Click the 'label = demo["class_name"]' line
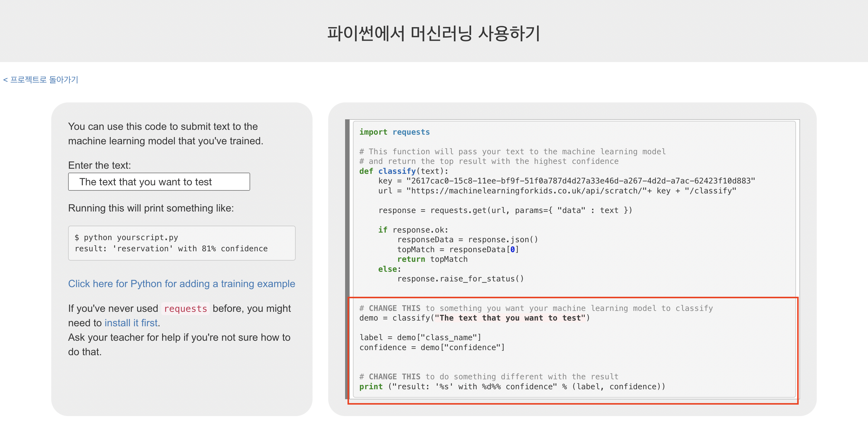Image resolution: width=868 pixels, height=426 pixels. pyautogui.click(x=420, y=337)
